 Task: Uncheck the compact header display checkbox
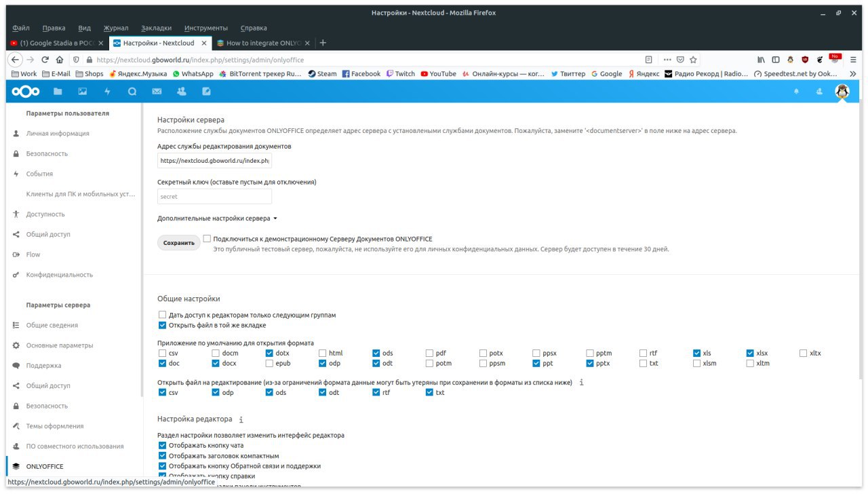tap(162, 455)
